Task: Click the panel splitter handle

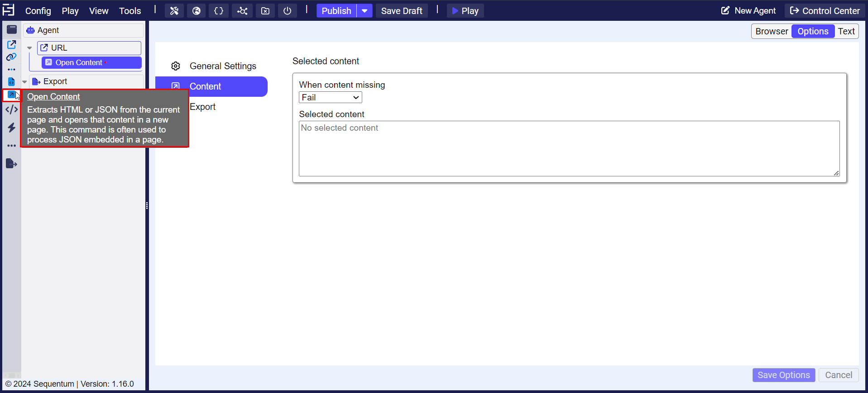Action: coord(147,206)
